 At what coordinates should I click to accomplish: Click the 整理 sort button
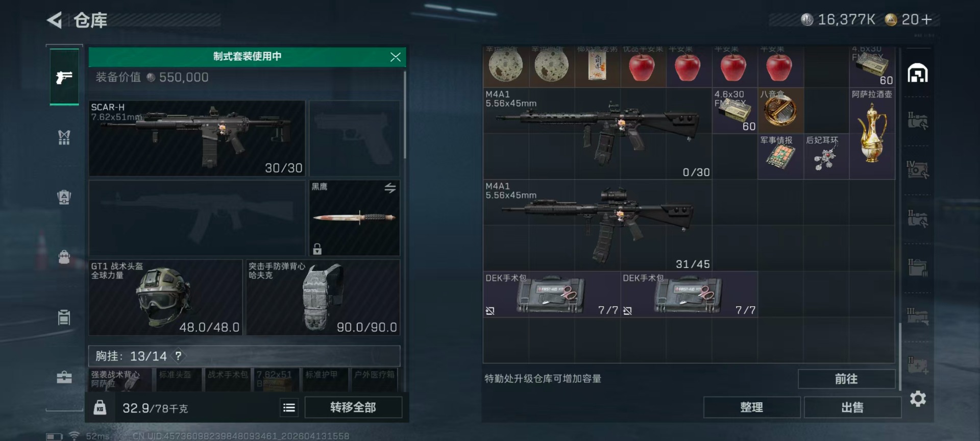[x=751, y=407]
